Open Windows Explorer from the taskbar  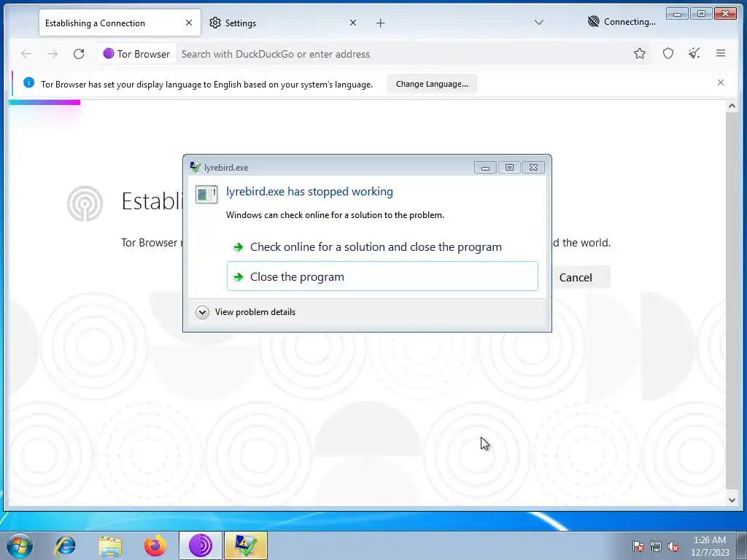pos(110,545)
